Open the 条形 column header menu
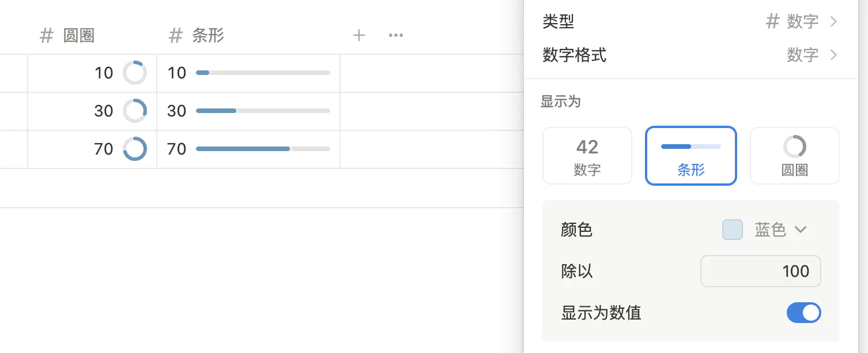The image size is (868, 353). tap(207, 35)
